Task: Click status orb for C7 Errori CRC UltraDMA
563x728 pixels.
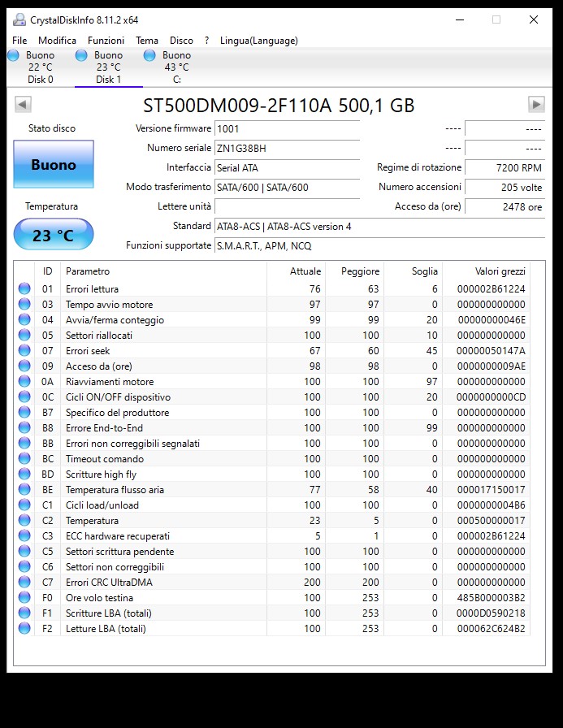Action: (x=24, y=582)
